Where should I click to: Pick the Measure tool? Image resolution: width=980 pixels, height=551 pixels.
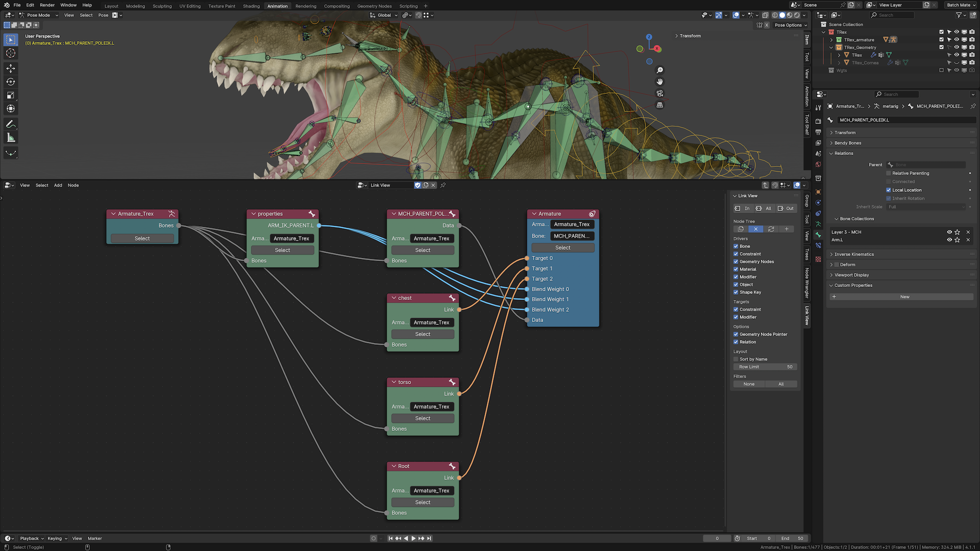pos(11,138)
